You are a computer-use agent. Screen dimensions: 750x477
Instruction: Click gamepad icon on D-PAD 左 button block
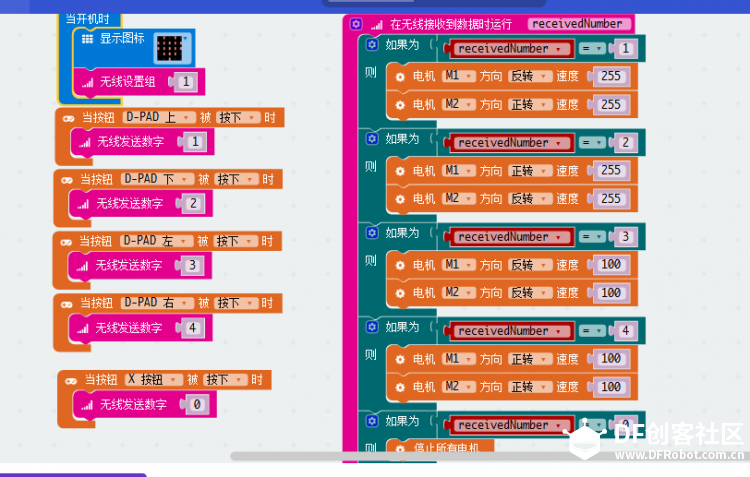point(66,242)
